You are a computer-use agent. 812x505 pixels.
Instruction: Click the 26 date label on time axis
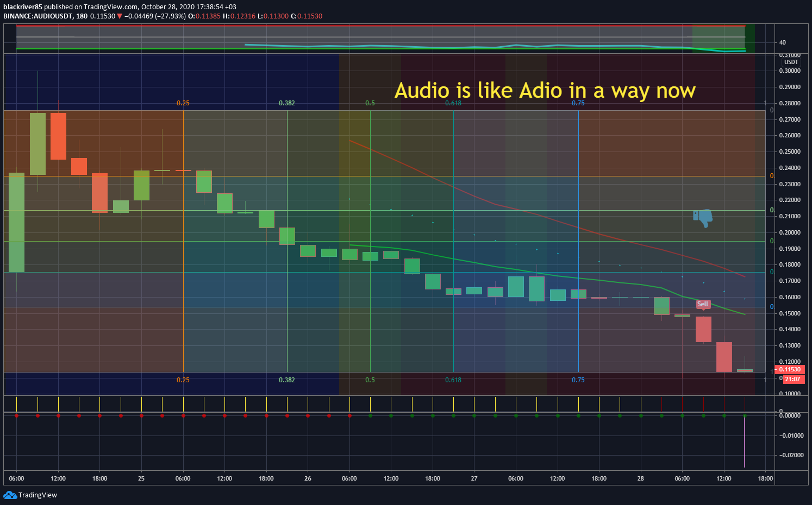coord(308,478)
